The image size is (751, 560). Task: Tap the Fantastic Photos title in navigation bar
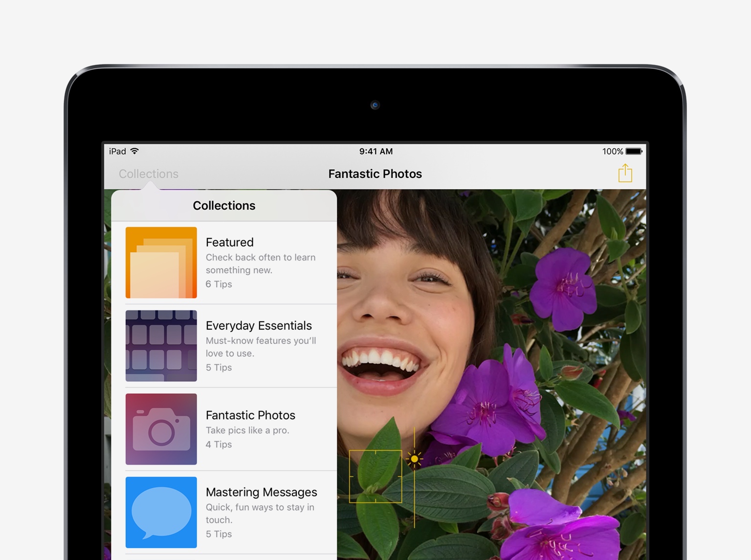click(x=375, y=174)
